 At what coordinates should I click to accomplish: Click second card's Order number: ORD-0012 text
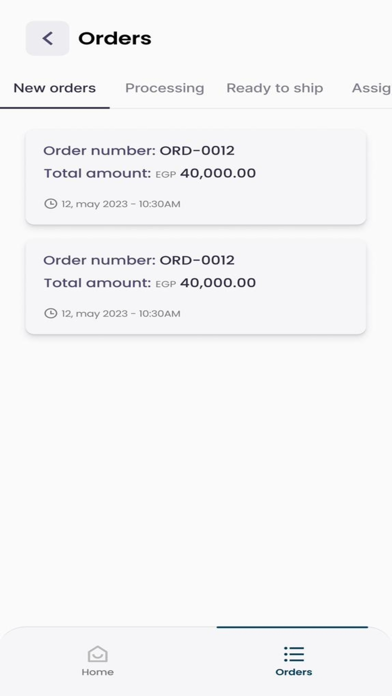pyautogui.click(x=139, y=260)
